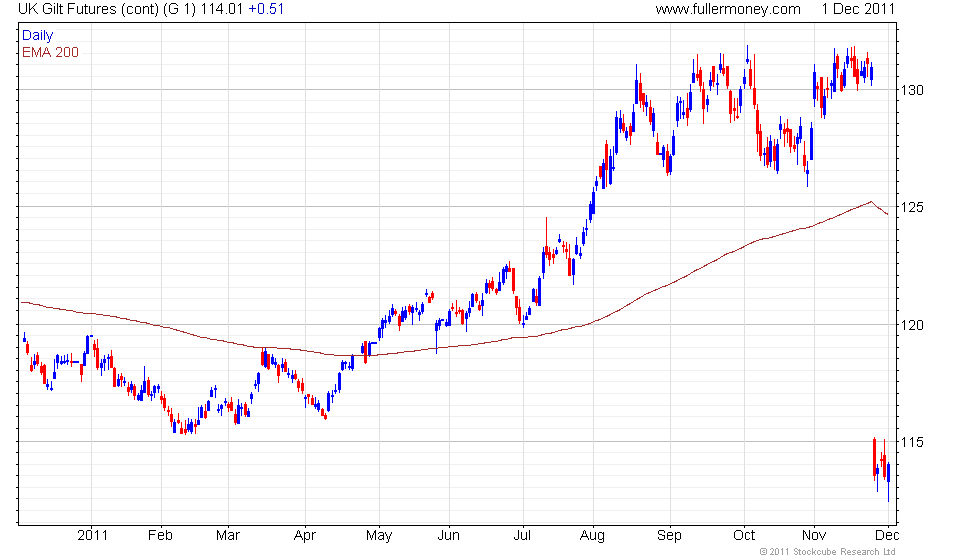Click the 130 price axis label

coord(912,90)
